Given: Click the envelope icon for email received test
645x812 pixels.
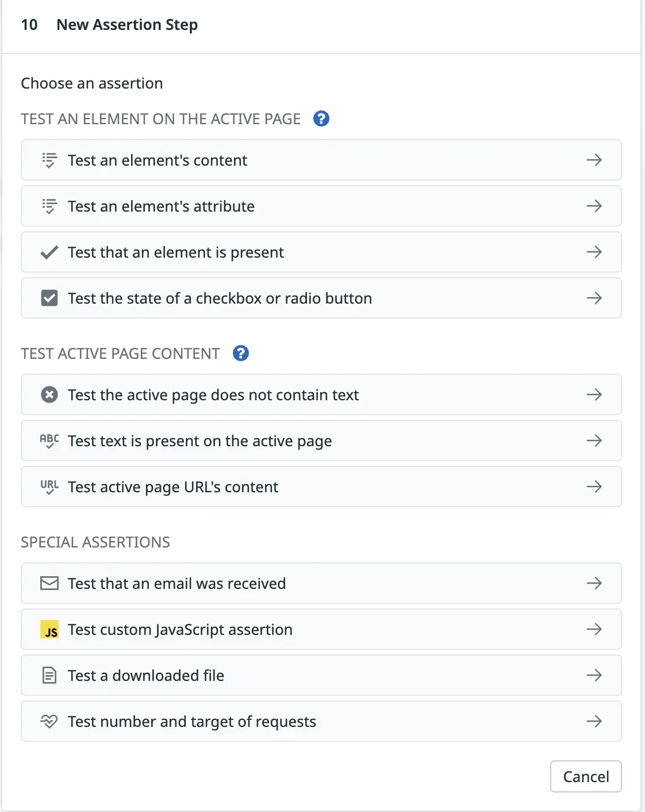Looking at the screenshot, I should pos(49,583).
